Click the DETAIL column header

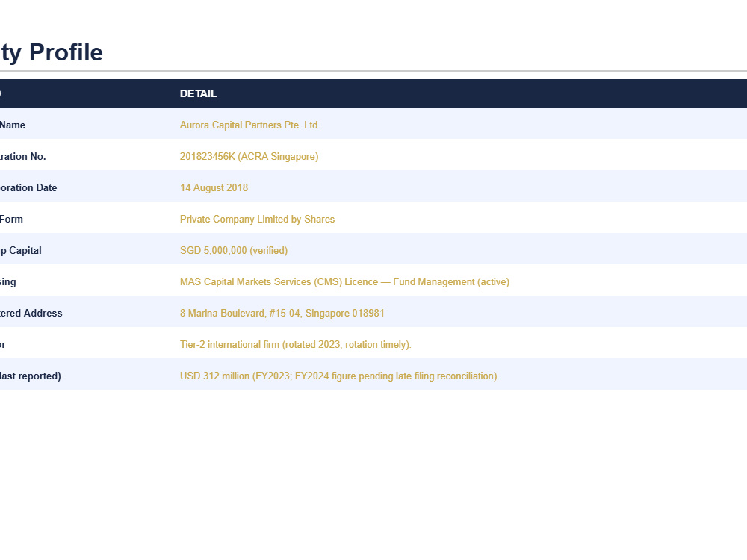[198, 94]
